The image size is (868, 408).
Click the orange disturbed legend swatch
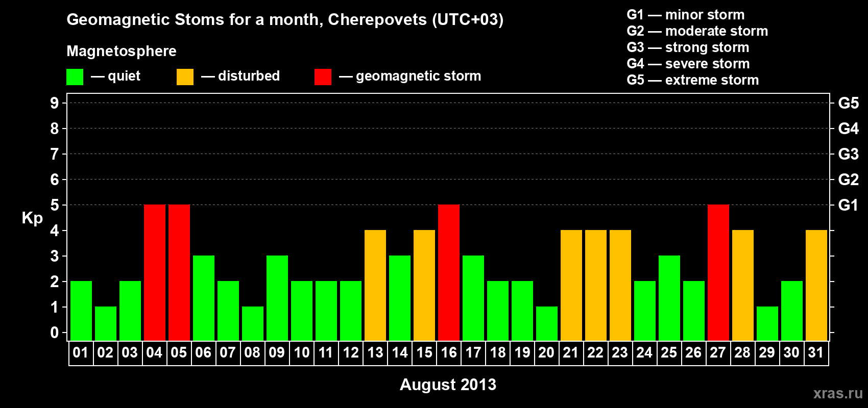[185, 77]
